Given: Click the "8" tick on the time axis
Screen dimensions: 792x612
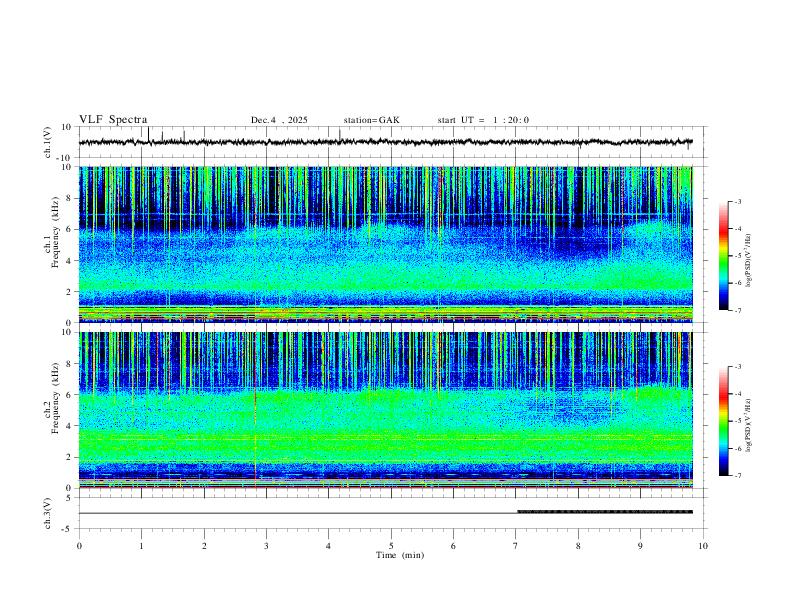Looking at the screenshot, I should point(578,546).
